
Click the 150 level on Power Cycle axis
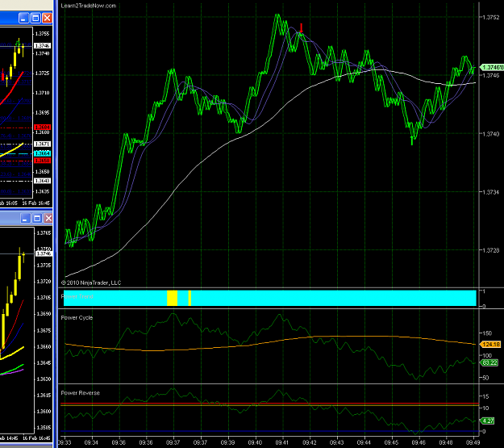coord(487,333)
